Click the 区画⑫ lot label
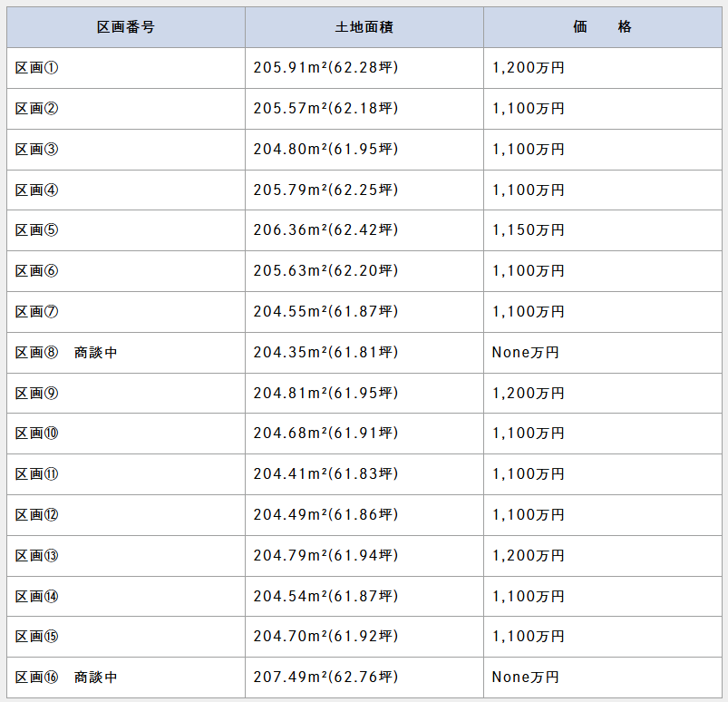This screenshot has width=728, height=702. coord(37,515)
